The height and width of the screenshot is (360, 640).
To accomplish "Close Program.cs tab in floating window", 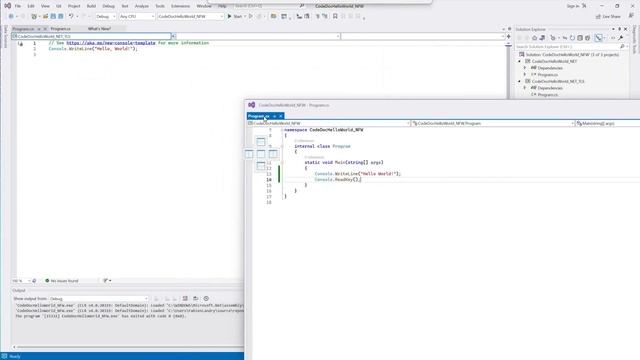I will (281, 116).
